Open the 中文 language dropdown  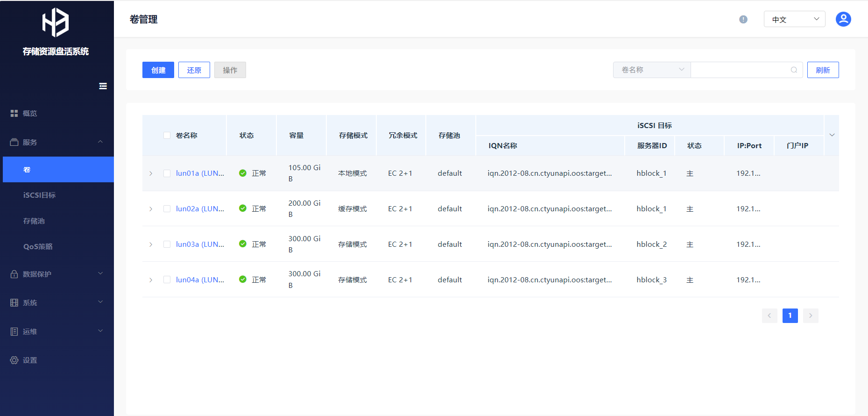pos(794,19)
